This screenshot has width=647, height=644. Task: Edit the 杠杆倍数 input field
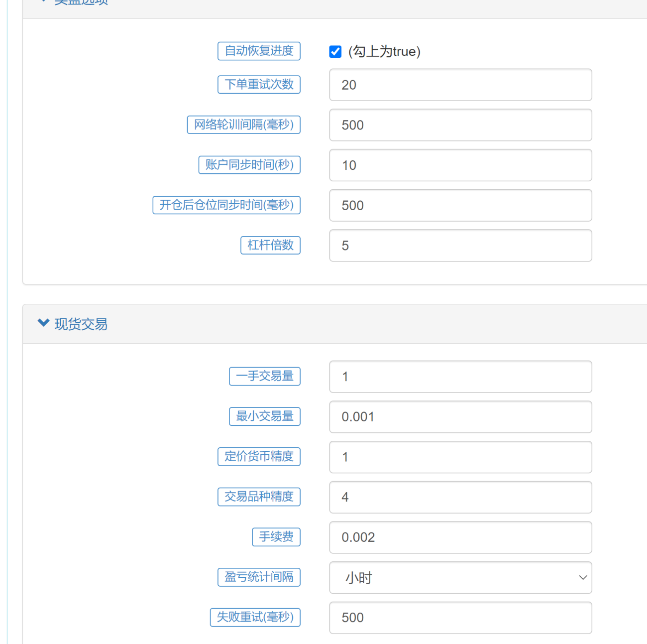click(460, 246)
